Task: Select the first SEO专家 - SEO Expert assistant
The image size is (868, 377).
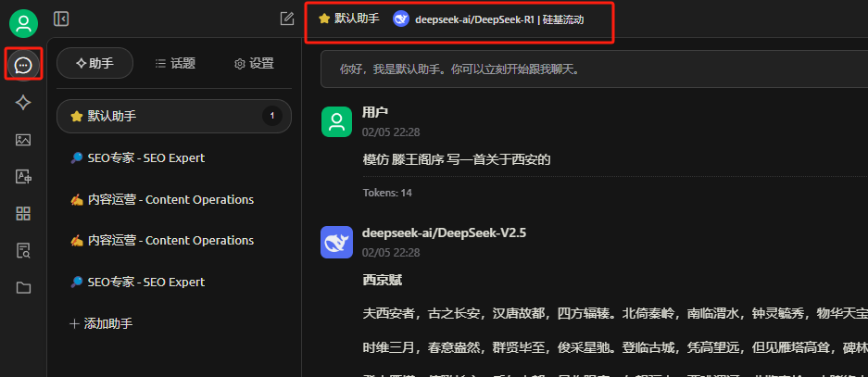Action: click(x=174, y=158)
